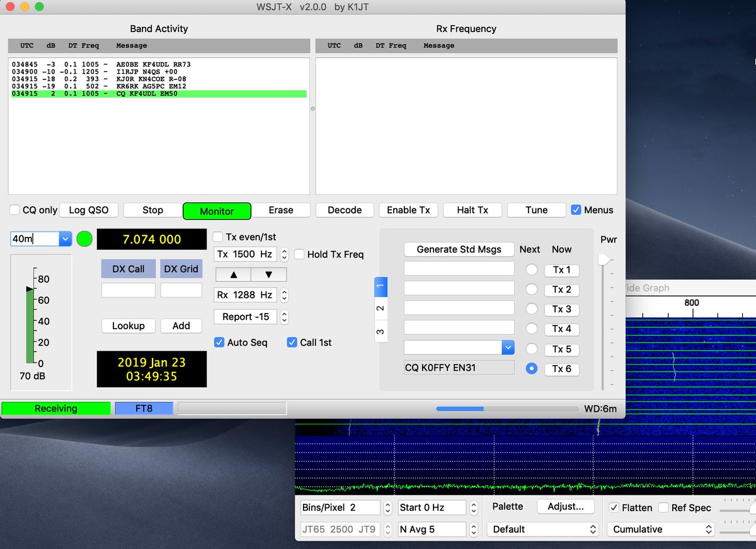Image resolution: width=756 pixels, height=549 pixels.
Task: Select the Next radio button for Tx 2
Action: tap(532, 290)
